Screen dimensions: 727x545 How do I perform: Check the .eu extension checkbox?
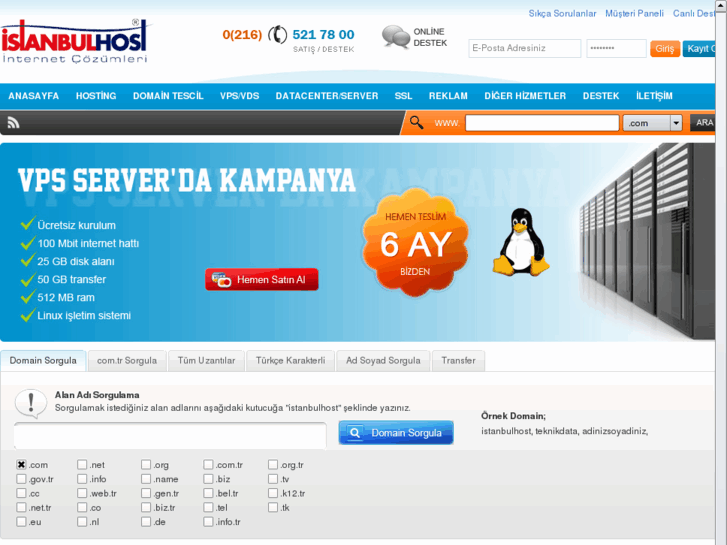pos(21,522)
